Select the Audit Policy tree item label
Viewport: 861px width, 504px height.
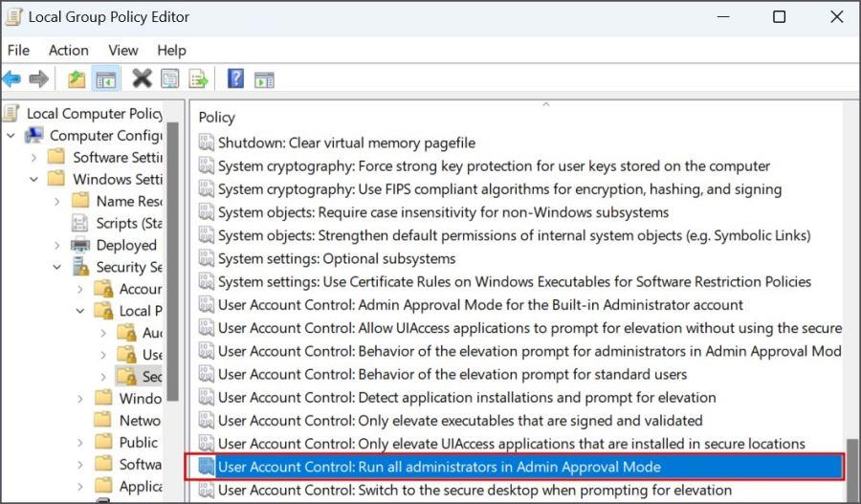[x=152, y=333]
